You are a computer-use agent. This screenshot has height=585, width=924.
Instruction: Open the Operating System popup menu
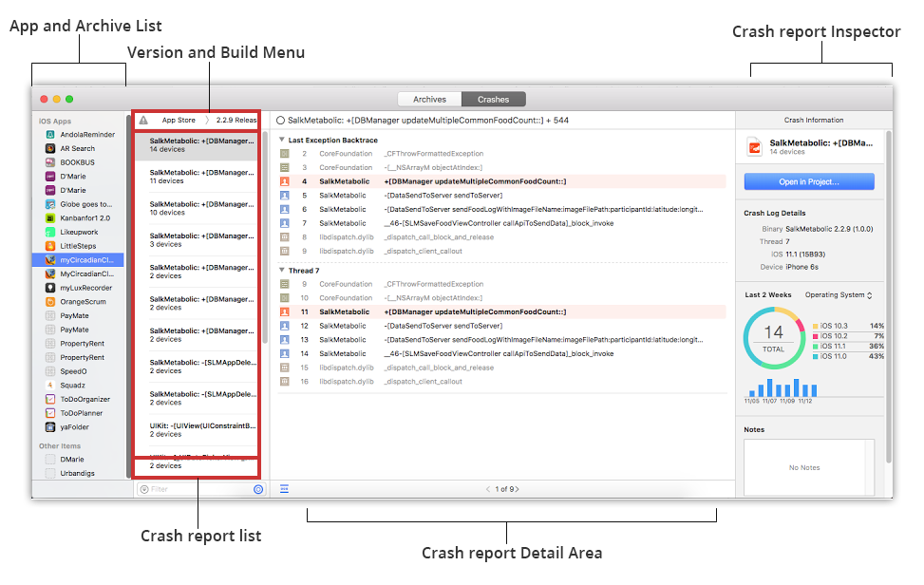coord(839,295)
